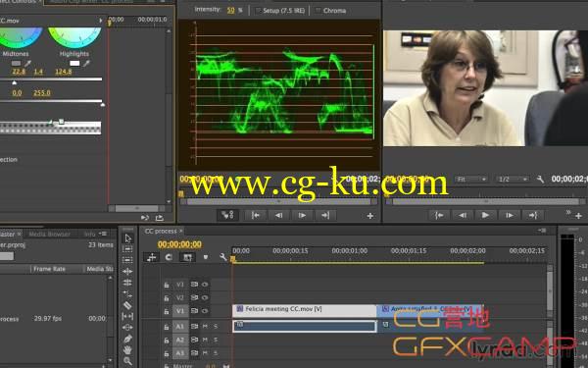The image size is (588, 368).
Task: Toggle Linked Selection in timeline
Action: 187,257
